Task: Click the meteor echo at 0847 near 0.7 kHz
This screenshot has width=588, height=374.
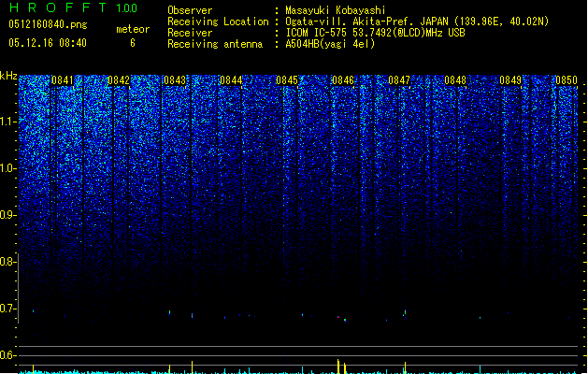Action: [x=405, y=312]
